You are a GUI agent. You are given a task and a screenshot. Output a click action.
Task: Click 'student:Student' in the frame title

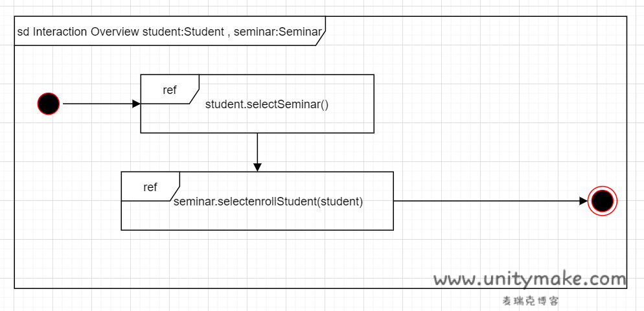point(184,32)
